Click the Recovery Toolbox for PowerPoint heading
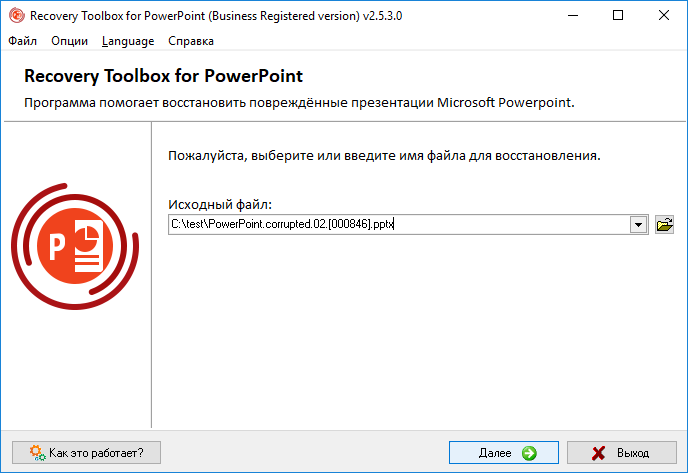The image size is (688, 473). pyautogui.click(x=163, y=76)
